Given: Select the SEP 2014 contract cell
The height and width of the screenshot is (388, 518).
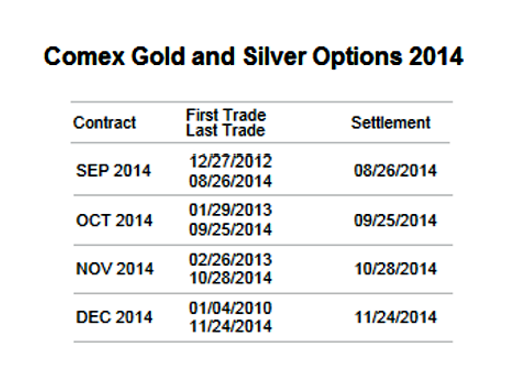Looking at the screenshot, I should click(113, 171).
